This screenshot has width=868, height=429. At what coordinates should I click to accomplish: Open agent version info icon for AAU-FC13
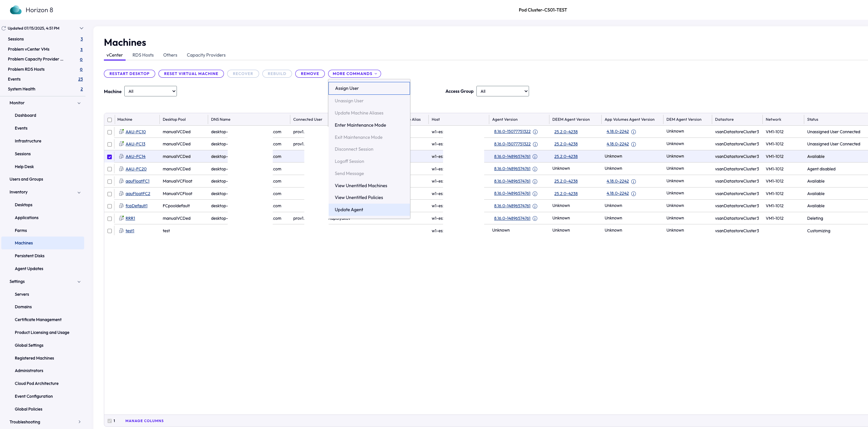click(535, 144)
